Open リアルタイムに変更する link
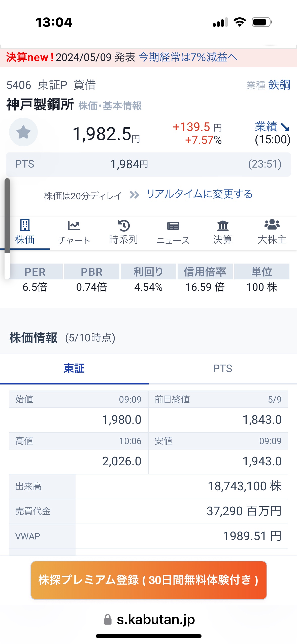This screenshot has width=297, height=644. pos(200,194)
